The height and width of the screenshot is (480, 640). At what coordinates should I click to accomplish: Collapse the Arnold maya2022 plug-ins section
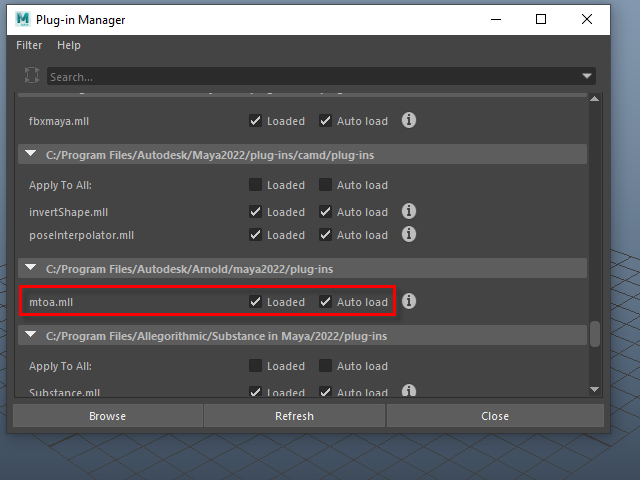click(x=30, y=269)
